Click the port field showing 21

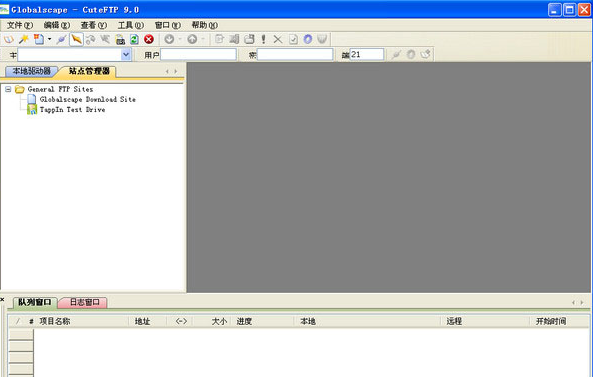tap(367, 55)
